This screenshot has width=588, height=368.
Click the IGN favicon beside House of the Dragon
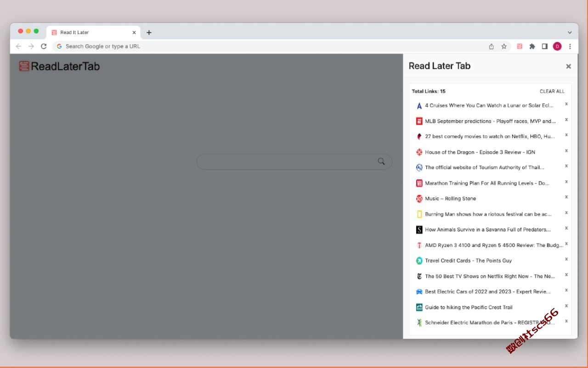click(419, 152)
